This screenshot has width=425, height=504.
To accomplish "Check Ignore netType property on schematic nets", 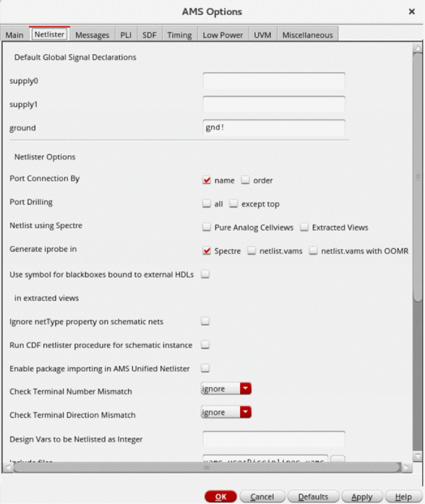I will (205, 321).
